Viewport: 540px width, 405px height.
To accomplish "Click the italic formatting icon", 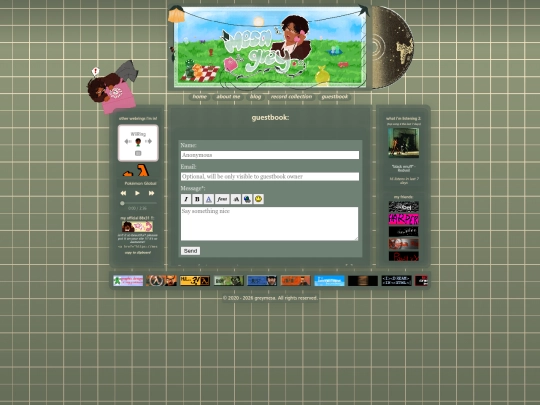I will click(x=186, y=199).
